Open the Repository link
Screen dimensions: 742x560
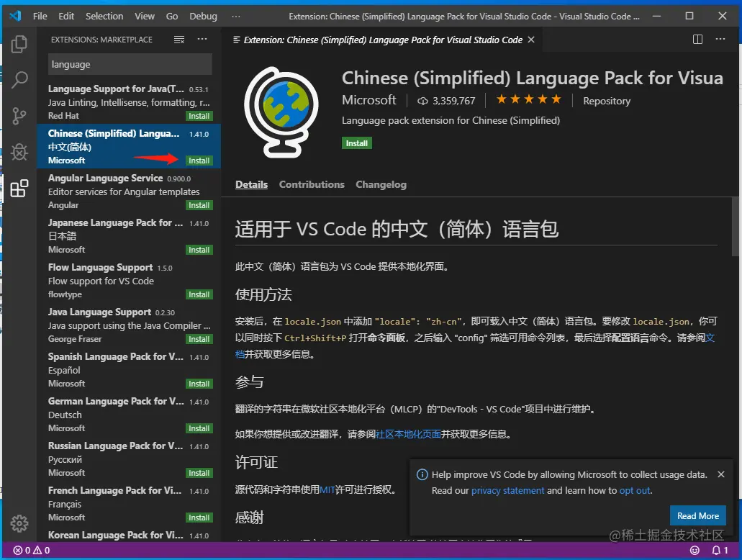pos(607,101)
